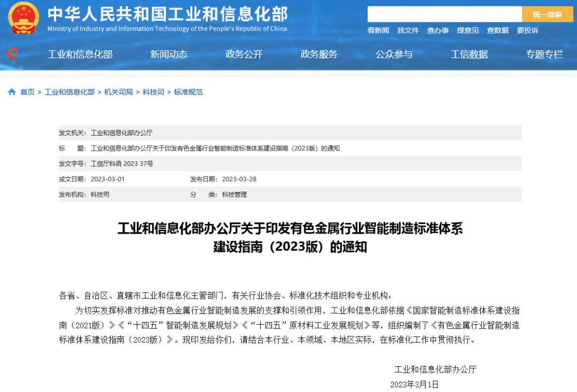The height and width of the screenshot is (392, 577).
Task: Open the 看新闻 quick link
Action: point(378,30)
